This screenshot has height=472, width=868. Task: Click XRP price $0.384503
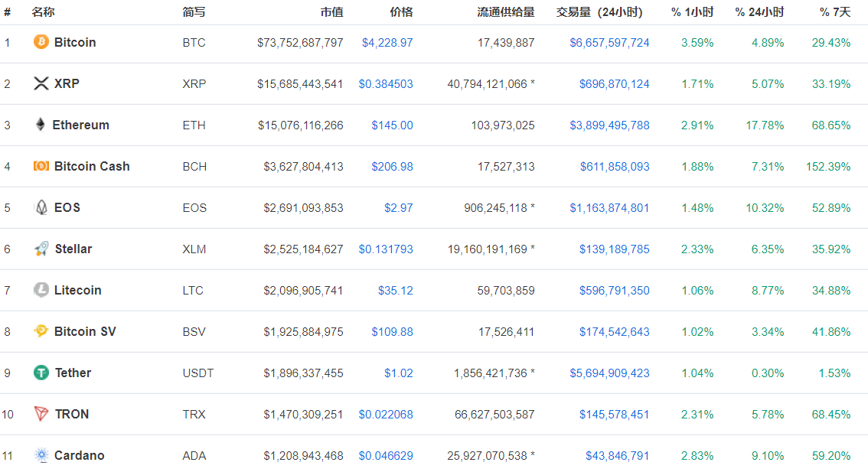point(386,84)
